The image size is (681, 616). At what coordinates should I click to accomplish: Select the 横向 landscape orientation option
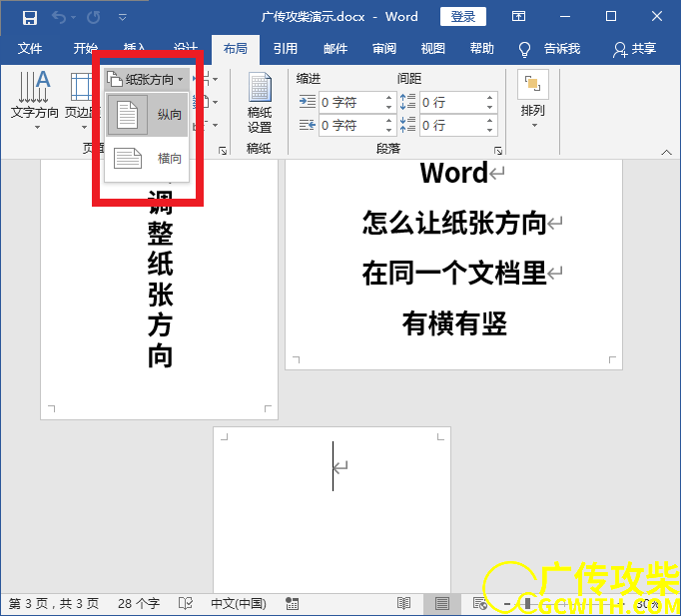click(x=147, y=159)
